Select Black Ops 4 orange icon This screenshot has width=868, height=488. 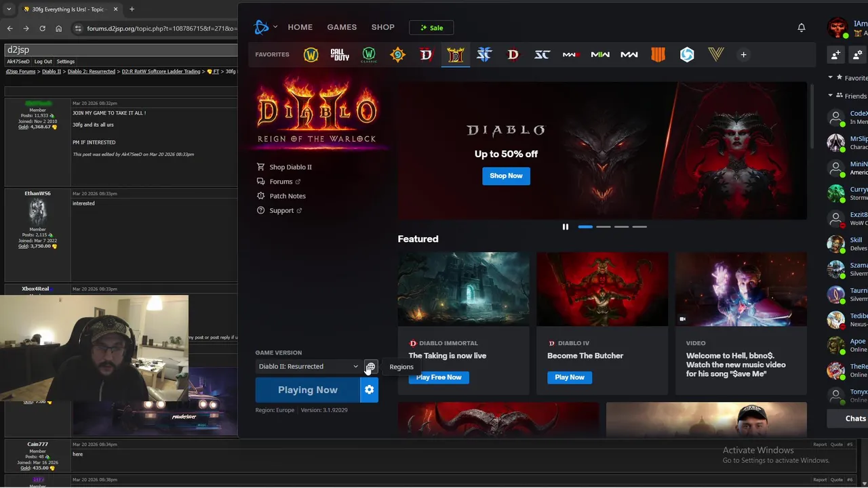[658, 55]
